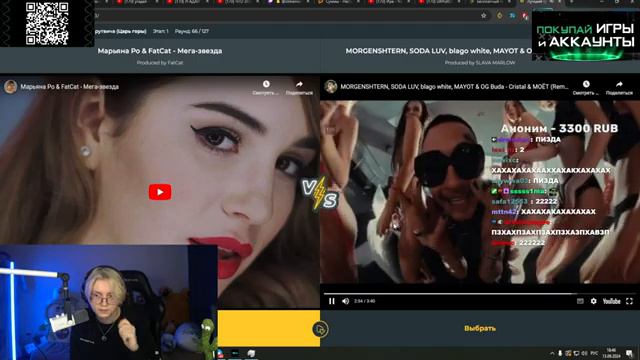Screen dimensions: 640x360
Task: Enter fullscreen on the right video player
Action: (x=629, y=301)
